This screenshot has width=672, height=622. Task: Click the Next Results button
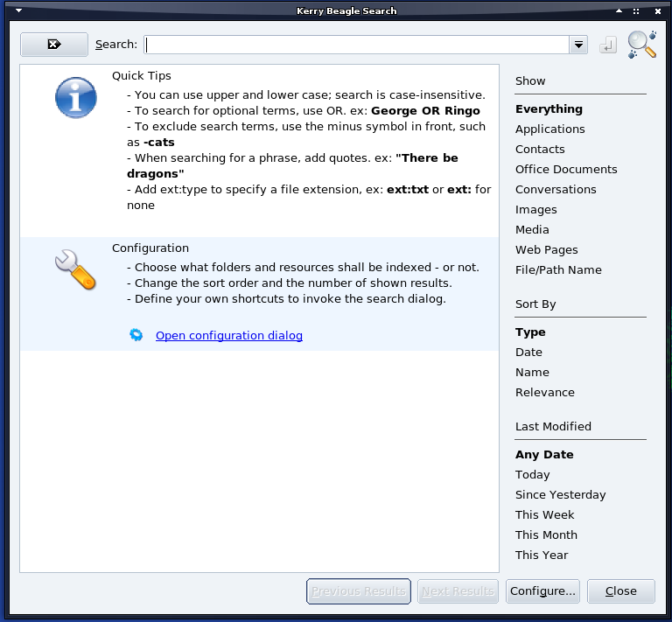458,591
